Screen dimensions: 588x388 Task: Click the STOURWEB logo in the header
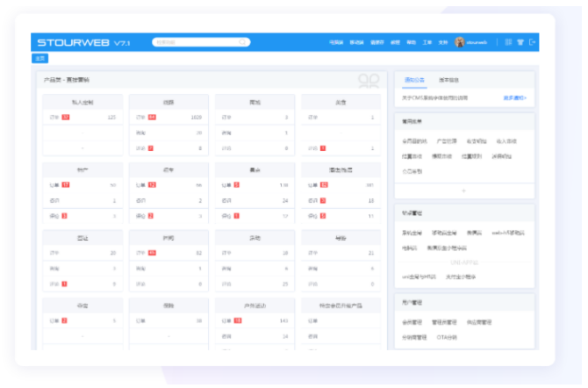coord(72,42)
